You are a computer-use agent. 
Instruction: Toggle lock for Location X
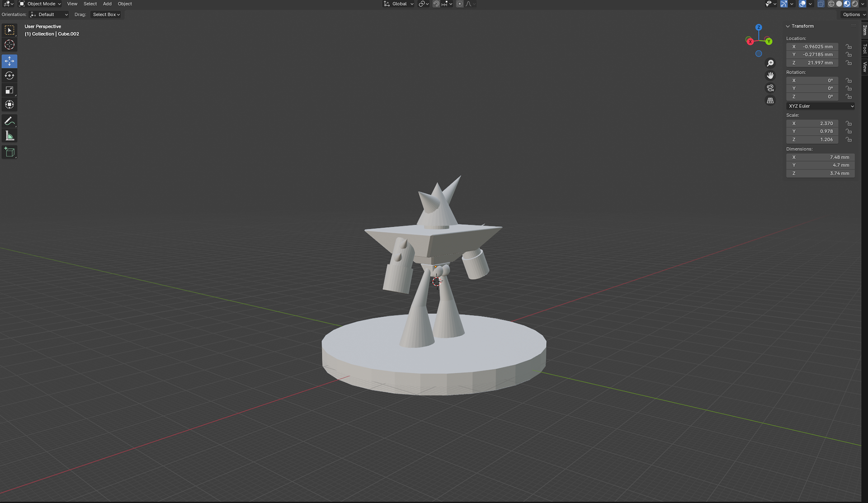pos(849,47)
